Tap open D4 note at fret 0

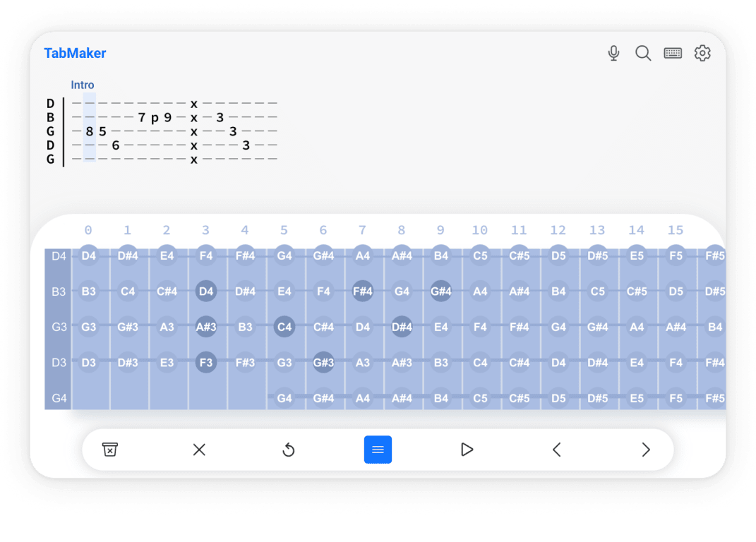click(x=89, y=255)
